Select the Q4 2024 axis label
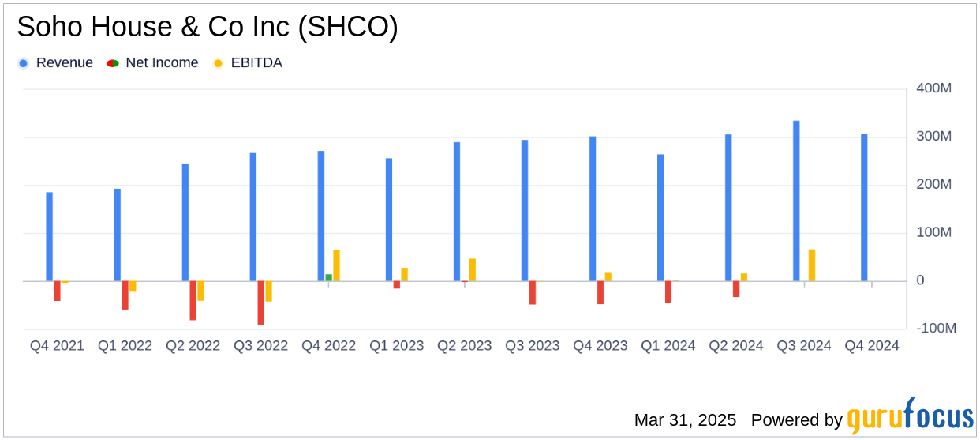Viewport: 980px width, 440px height. pyautogui.click(x=872, y=346)
